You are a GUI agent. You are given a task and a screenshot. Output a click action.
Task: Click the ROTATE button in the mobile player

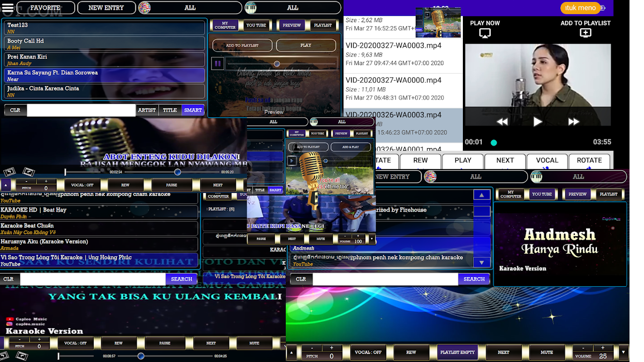pos(589,161)
